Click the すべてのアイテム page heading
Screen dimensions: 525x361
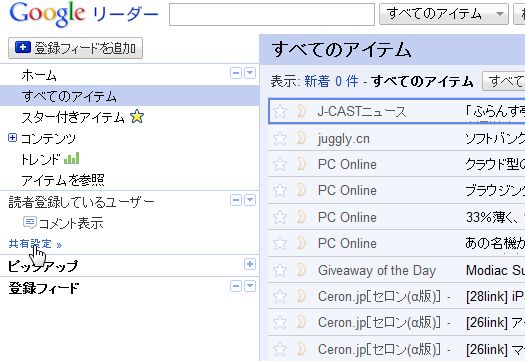[x=341, y=50]
